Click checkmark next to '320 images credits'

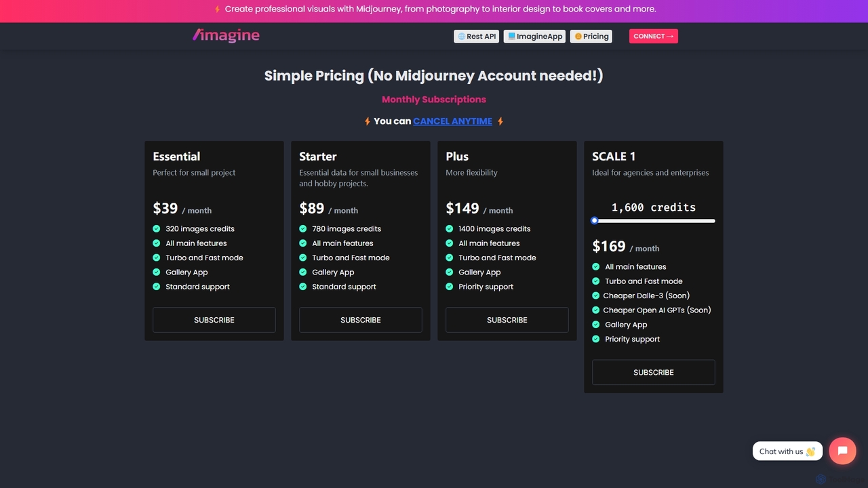pyautogui.click(x=157, y=229)
